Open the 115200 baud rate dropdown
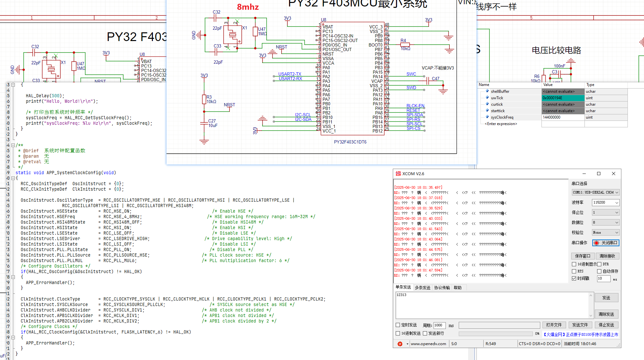The image size is (644, 360). (606, 203)
